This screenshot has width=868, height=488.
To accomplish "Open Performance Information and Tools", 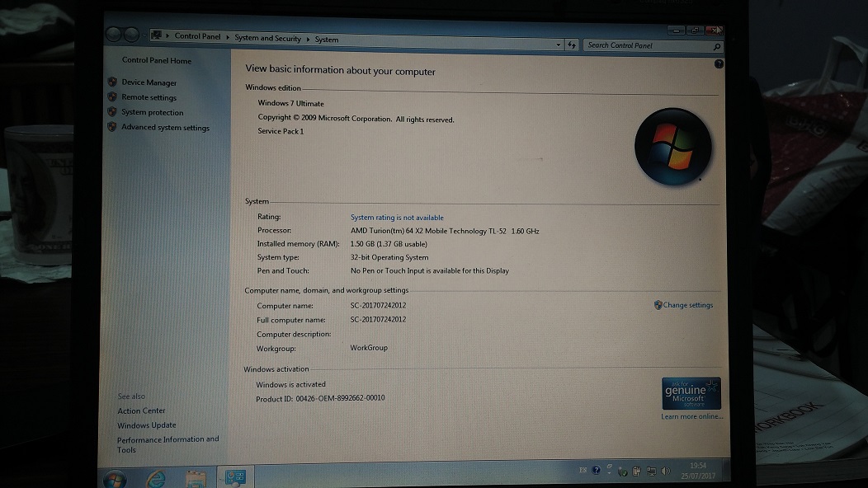I will (x=167, y=444).
